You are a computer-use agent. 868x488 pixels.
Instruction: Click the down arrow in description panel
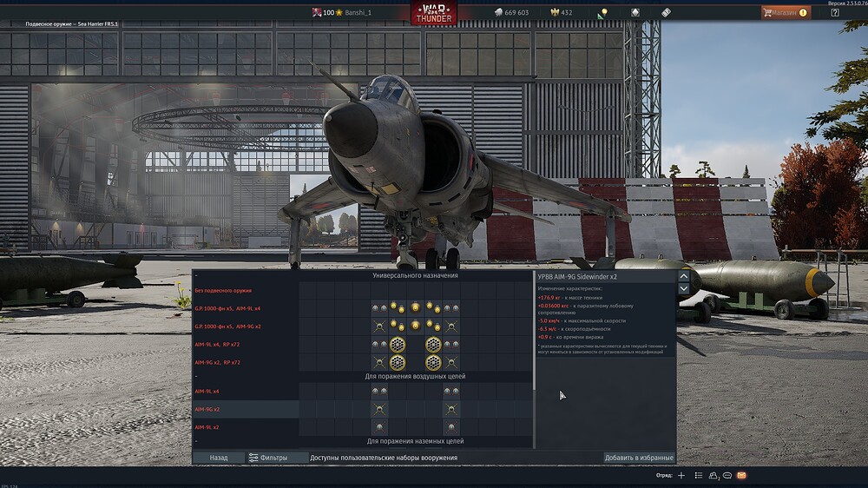point(683,288)
